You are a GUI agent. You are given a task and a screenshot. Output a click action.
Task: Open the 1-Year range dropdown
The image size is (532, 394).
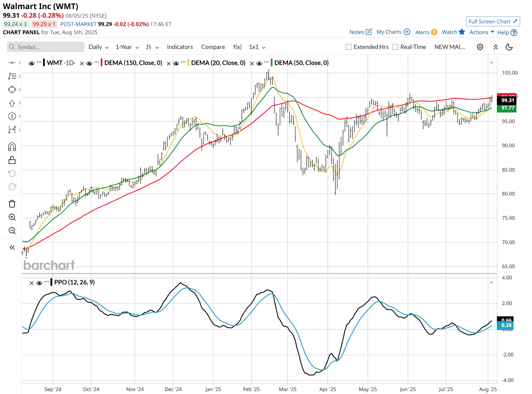tap(127, 47)
